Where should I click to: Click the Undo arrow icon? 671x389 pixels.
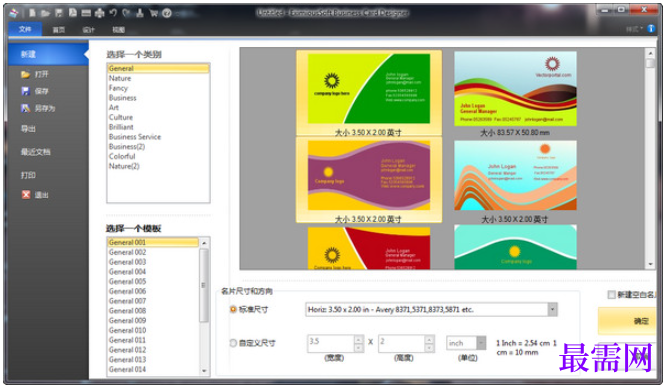tap(113, 13)
